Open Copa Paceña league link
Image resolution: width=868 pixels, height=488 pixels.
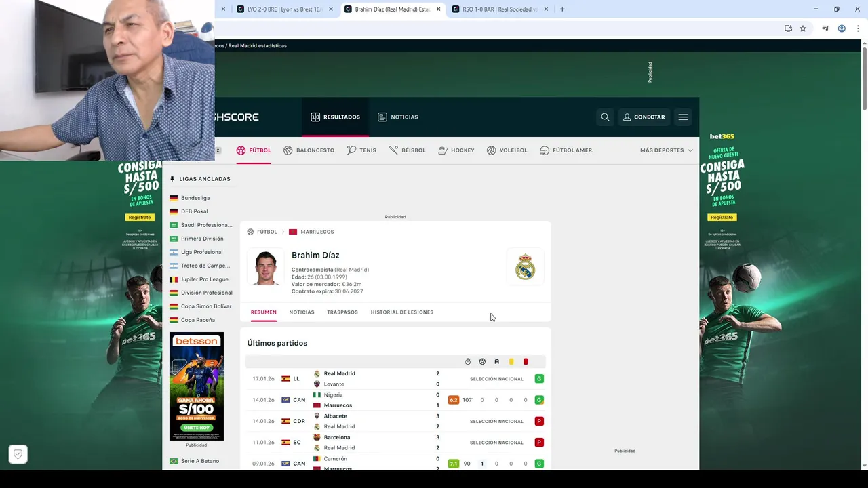click(197, 320)
